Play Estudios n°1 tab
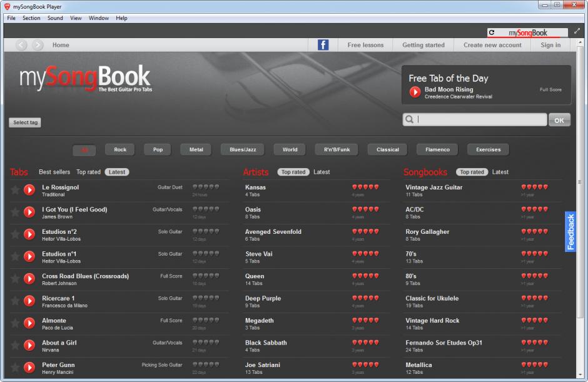Image resolution: width=588 pixels, height=382 pixels. (x=29, y=256)
